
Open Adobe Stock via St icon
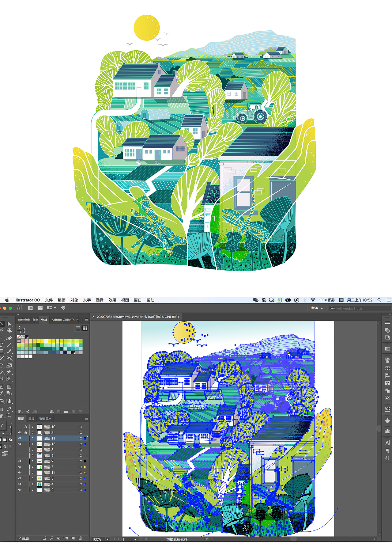pyautogui.click(x=40, y=308)
